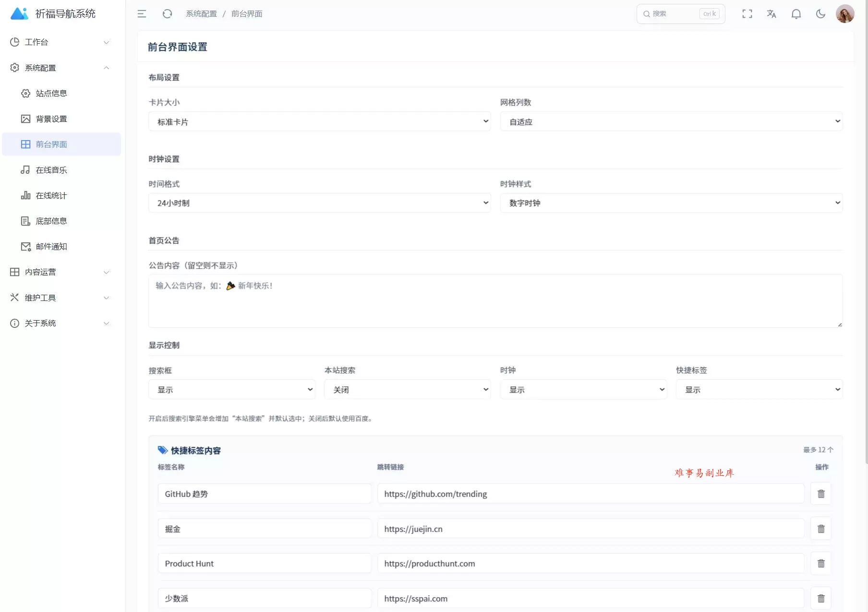Click the 少数派 tag name field
Screen dimensions: 868x612
(x=265, y=599)
